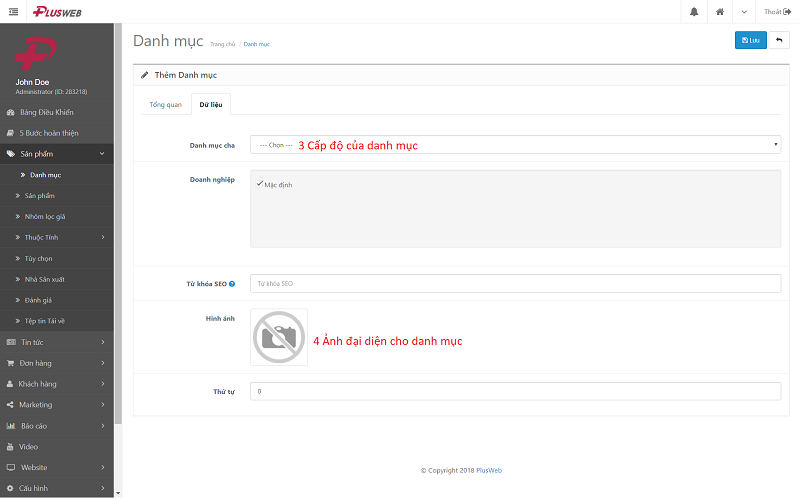This screenshot has width=800, height=498.
Task: Toggle the Mặc định checkbox
Action: 260,184
